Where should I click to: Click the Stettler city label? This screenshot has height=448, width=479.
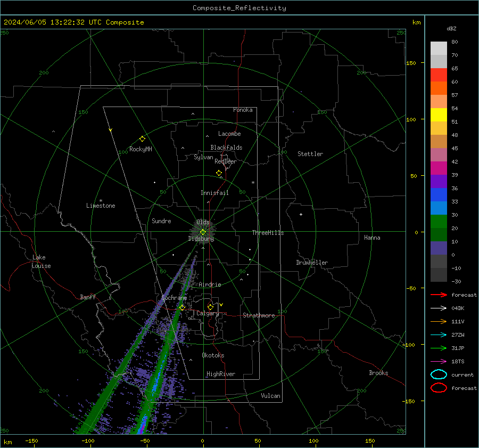[310, 154]
